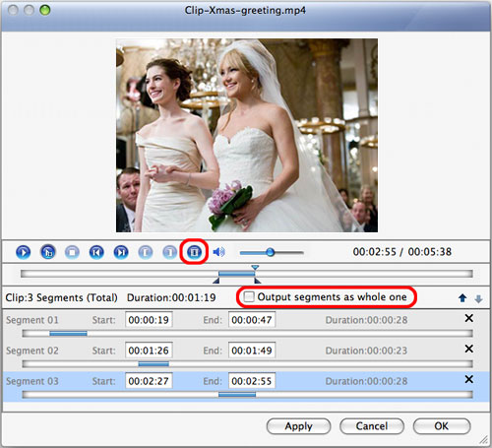Image resolution: width=492 pixels, height=448 pixels.
Task: Edit Segment 02 End time field
Action: coord(252,351)
